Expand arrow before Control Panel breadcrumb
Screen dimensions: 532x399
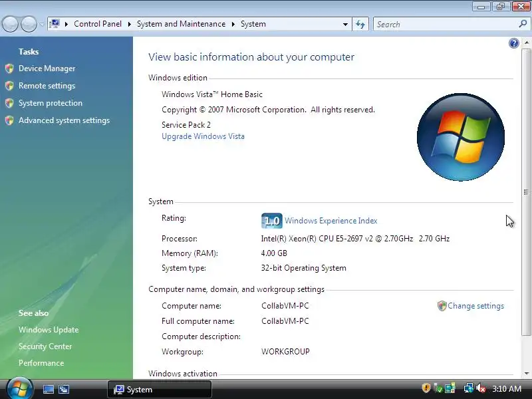pyautogui.click(x=66, y=25)
